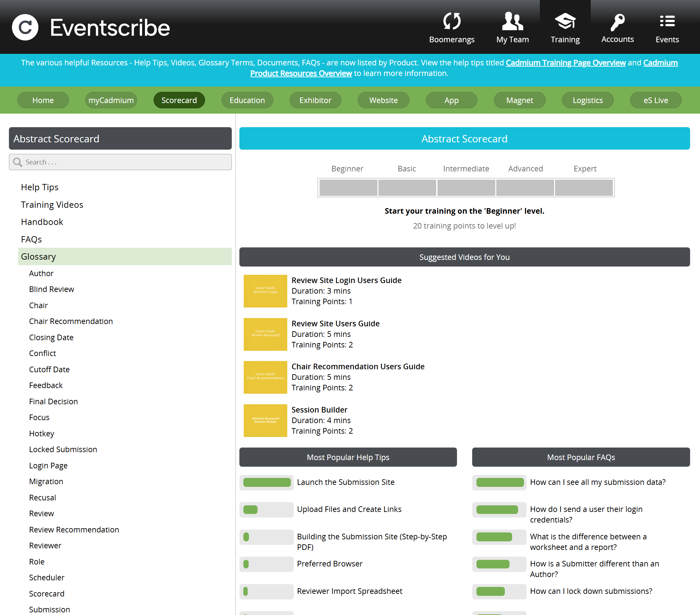Switch to myCadmium tab
The image size is (700, 615).
pyautogui.click(x=111, y=100)
